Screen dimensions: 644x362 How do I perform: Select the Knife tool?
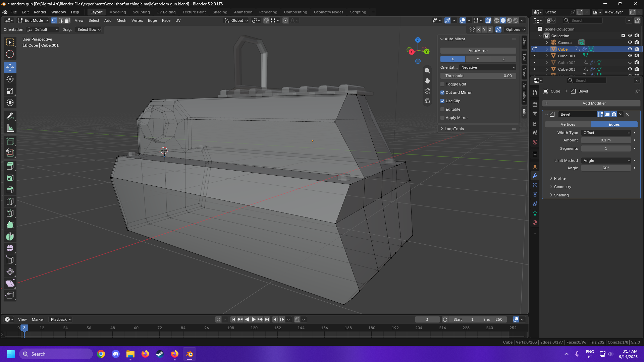10,213
